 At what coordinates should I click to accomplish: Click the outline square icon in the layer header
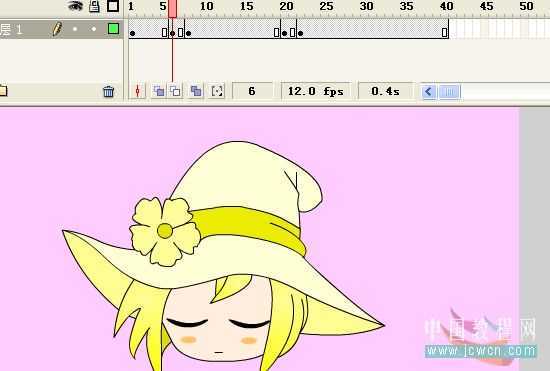[x=113, y=6]
